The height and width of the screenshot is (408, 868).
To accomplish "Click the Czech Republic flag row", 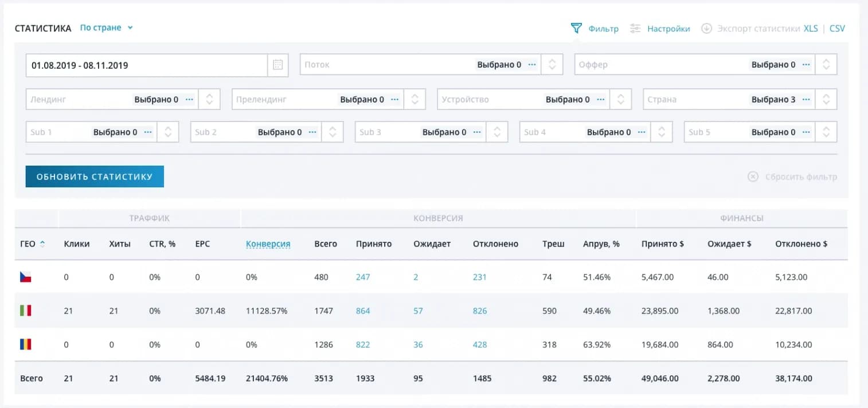I will pyautogui.click(x=25, y=277).
